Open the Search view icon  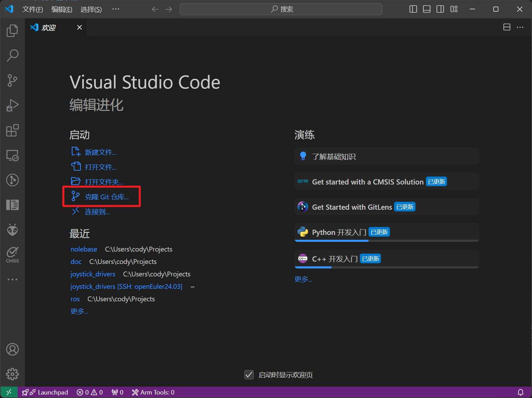pos(12,56)
